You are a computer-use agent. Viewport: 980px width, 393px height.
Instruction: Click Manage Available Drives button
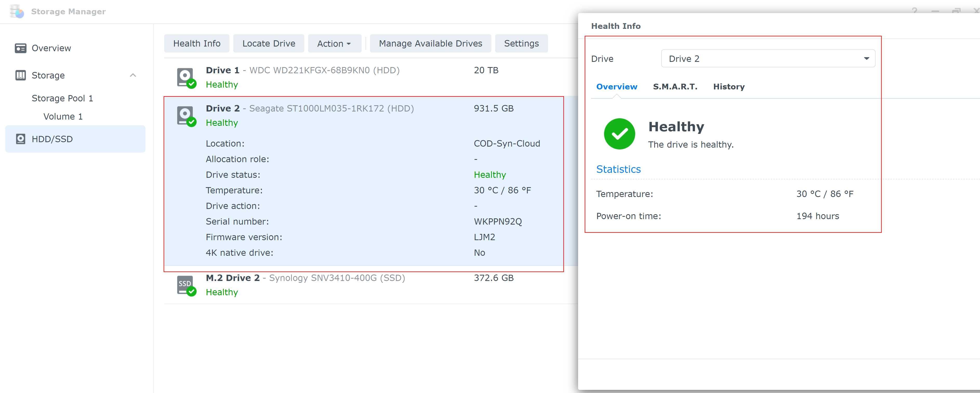click(430, 43)
